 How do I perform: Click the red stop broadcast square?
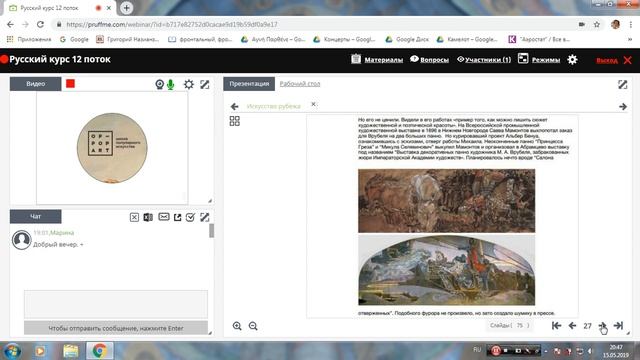70,84
